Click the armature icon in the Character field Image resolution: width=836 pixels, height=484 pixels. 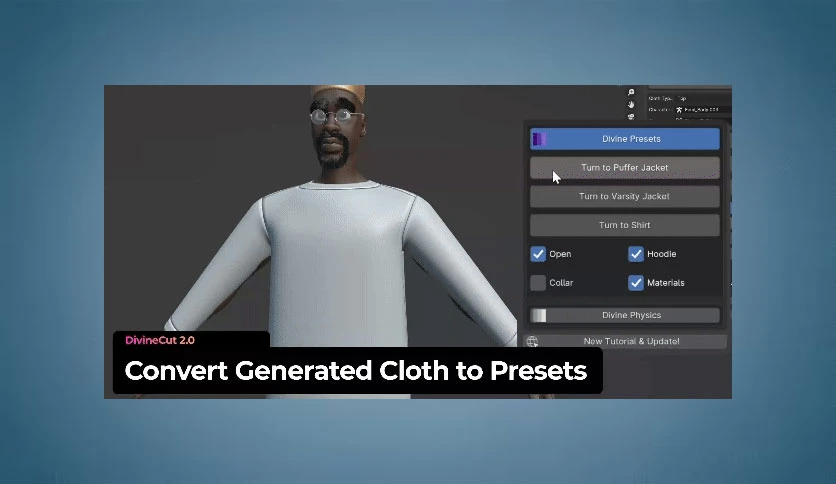(x=679, y=110)
